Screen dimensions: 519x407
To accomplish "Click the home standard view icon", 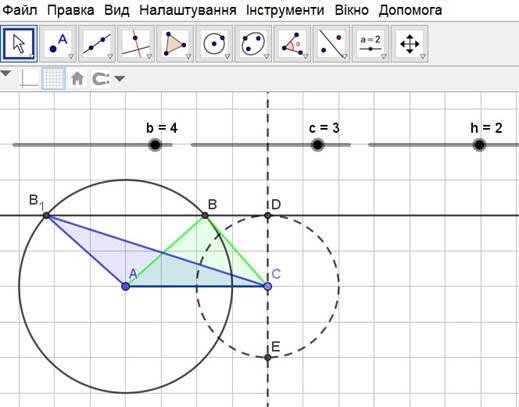I will (x=77, y=79).
